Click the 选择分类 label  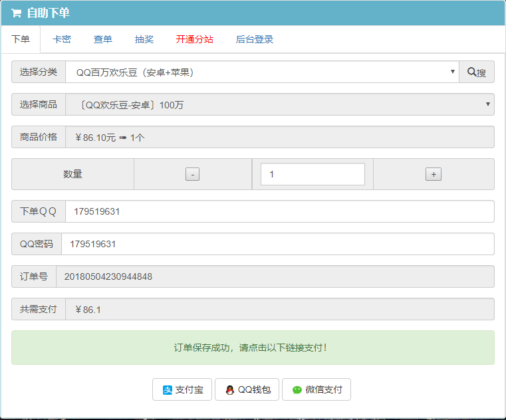(39, 72)
